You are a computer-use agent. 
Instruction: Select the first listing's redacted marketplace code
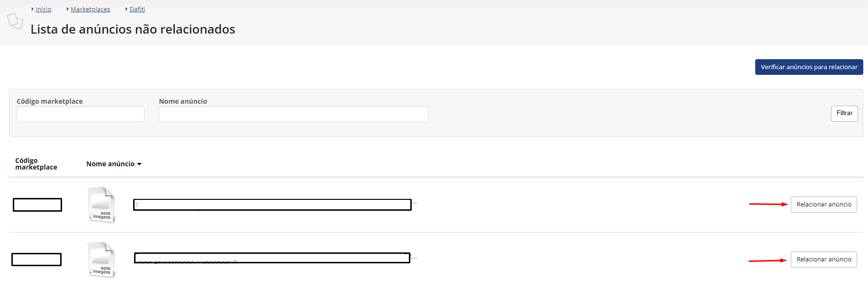tap(37, 205)
